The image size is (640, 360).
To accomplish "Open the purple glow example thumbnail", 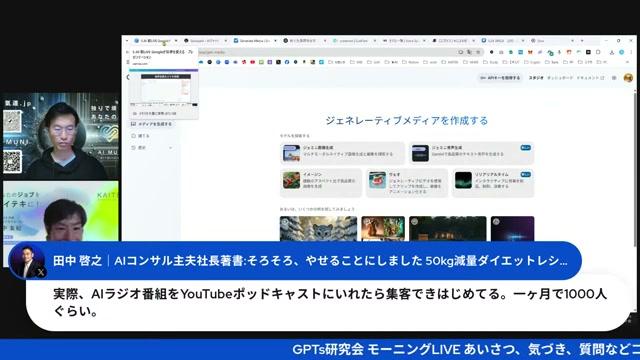I will coord(512,229).
